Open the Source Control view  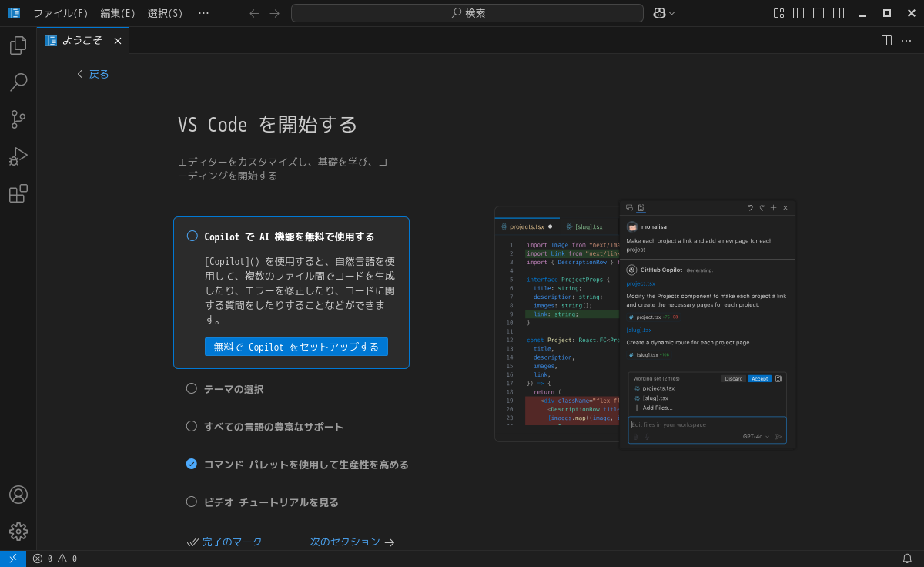click(x=18, y=119)
